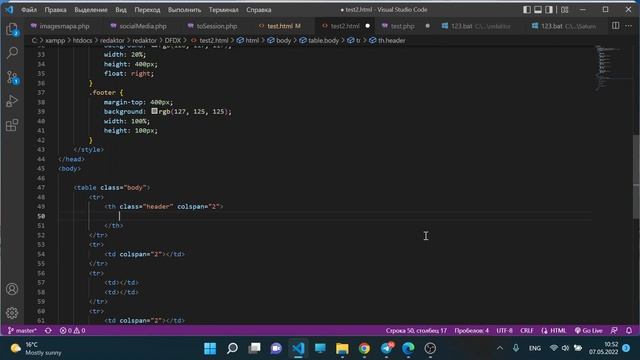640x360 pixels.
Task: Start Go Live server
Action: pyautogui.click(x=588, y=330)
